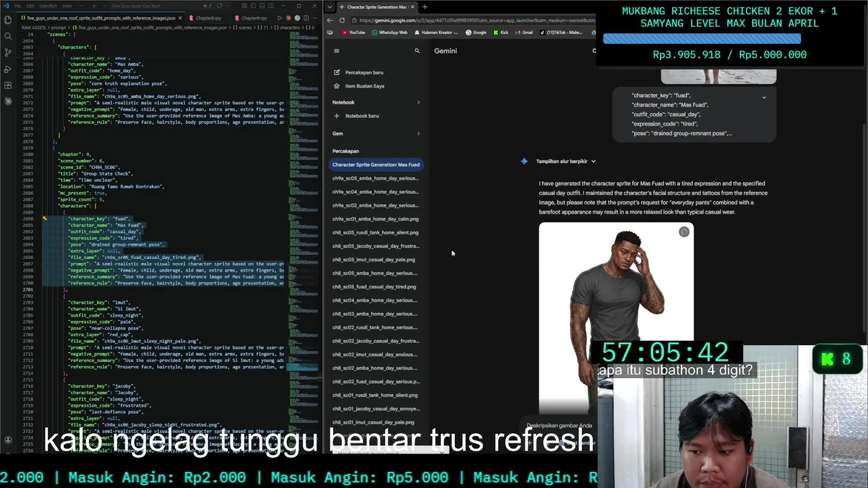Open the Chrome tab search dropdown
This screenshot has width=868, height=488.
click(330, 7)
